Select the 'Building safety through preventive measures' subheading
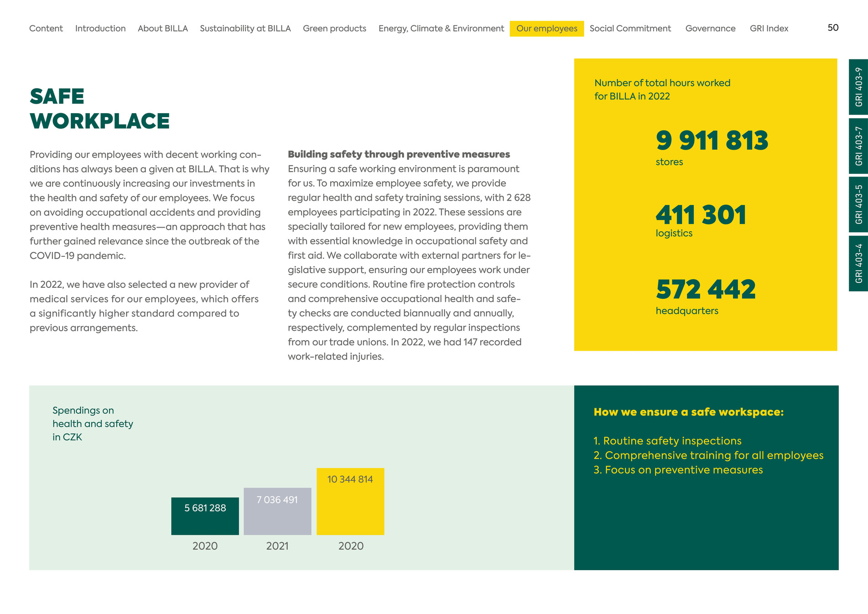 pyautogui.click(x=399, y=154)
